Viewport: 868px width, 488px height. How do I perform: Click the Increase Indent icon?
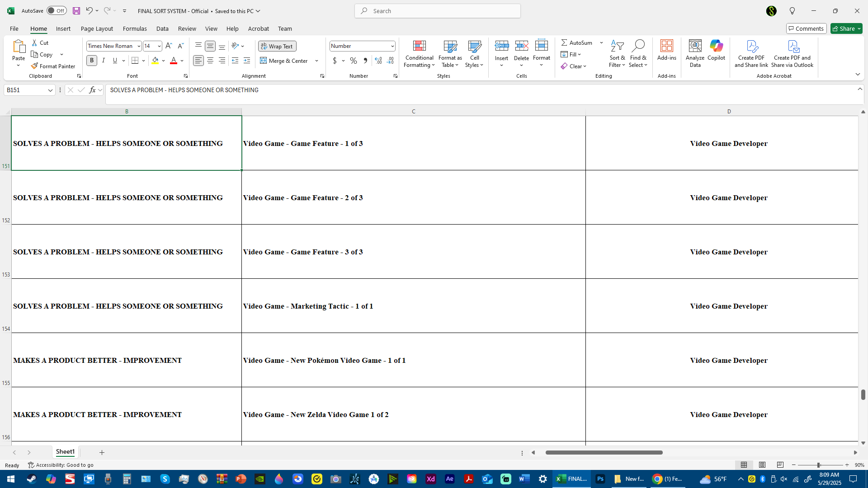click(x=246, y=61)
